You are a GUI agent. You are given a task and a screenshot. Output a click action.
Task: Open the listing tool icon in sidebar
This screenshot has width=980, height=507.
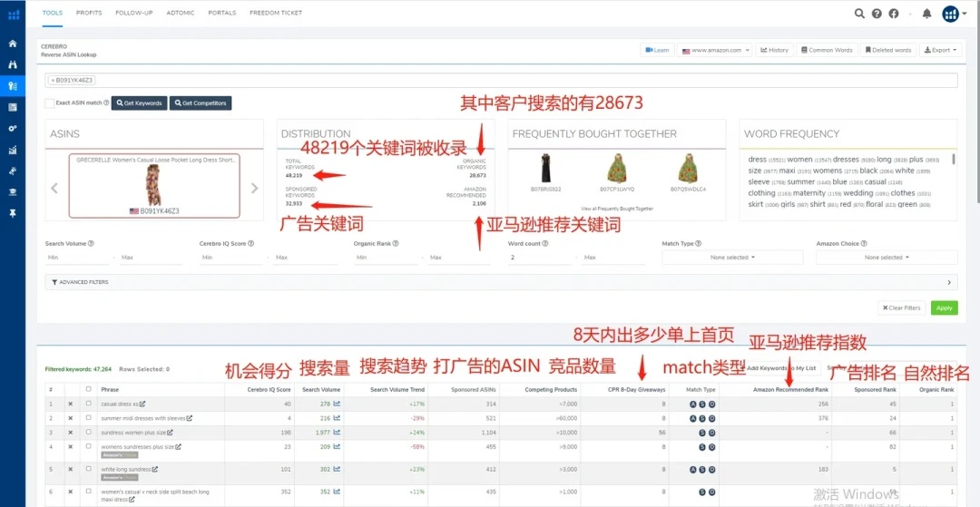[13, 107]
